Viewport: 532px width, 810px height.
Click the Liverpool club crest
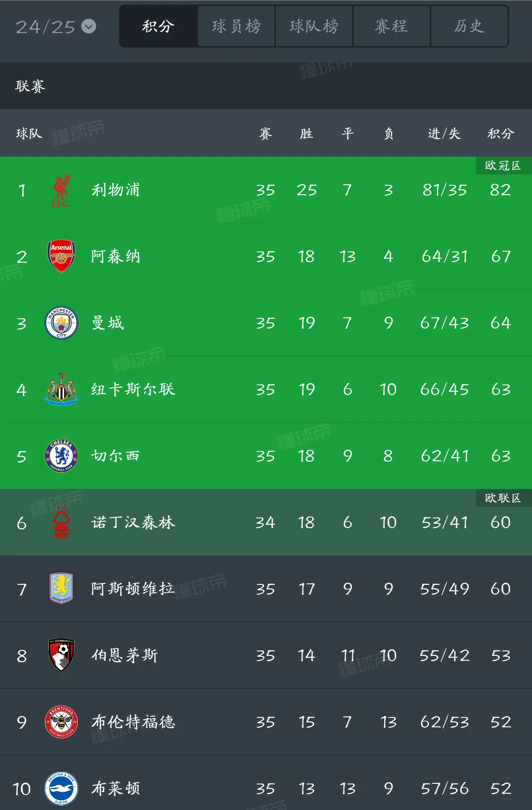coord(61,190)
